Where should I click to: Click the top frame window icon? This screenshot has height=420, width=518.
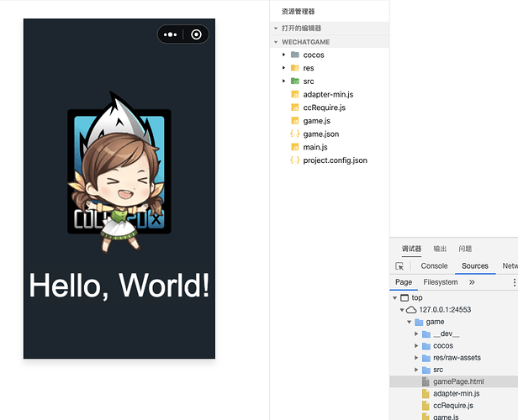point(404,298)
